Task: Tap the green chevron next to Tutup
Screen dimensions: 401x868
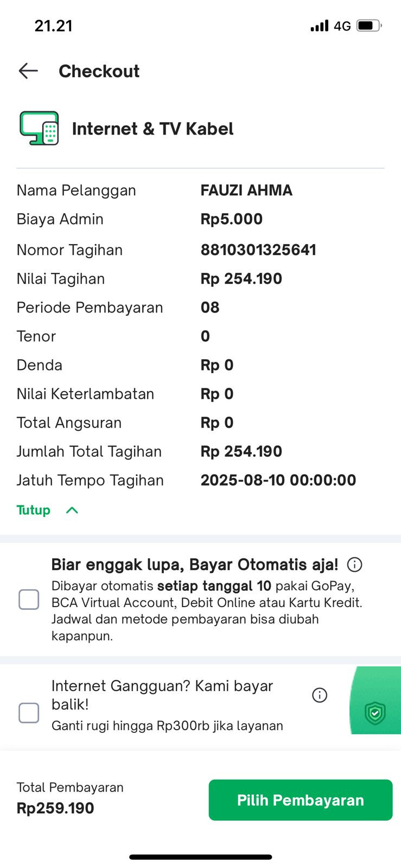Action: point(72,510)
